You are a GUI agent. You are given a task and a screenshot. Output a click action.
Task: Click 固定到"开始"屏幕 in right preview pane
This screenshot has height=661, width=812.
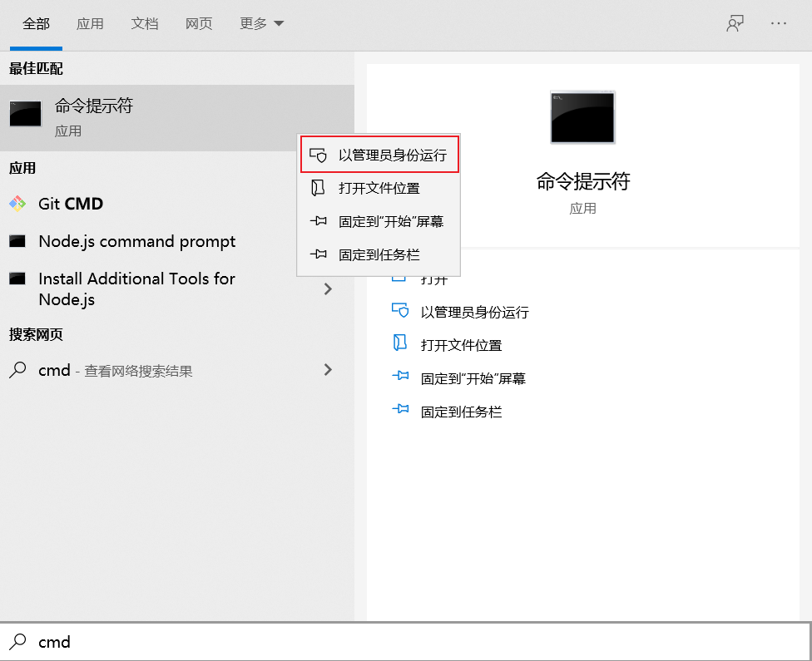point(473,378)
